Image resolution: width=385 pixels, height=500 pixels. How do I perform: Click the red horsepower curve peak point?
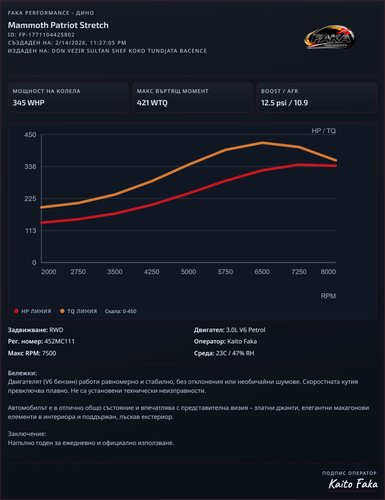[299, 165]
